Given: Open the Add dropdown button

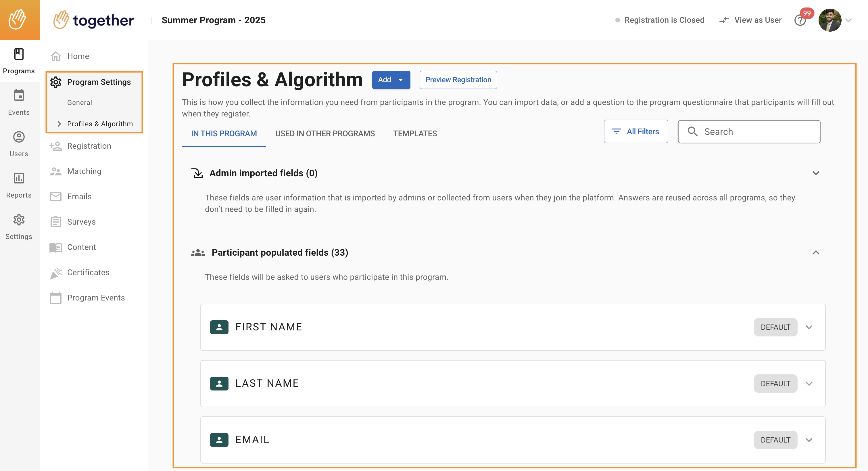Looking at the screenshot, I should [x=391, y=80].
